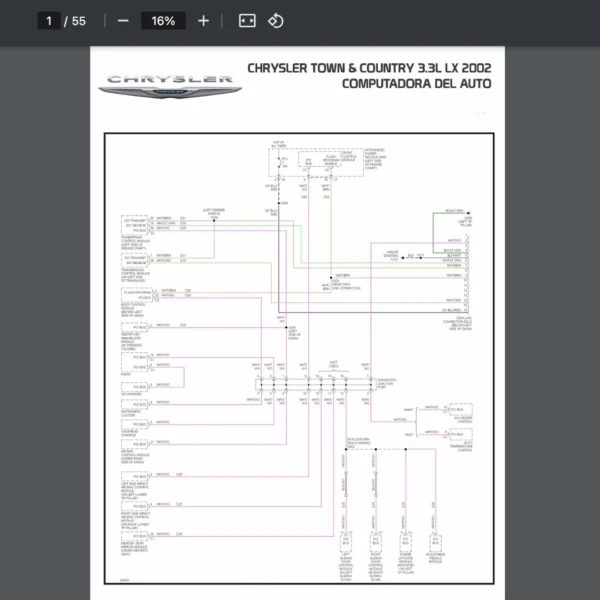Click the Computadora del Auto subtitle
This screenshot has width=600, height=600.
pos(416,84)
